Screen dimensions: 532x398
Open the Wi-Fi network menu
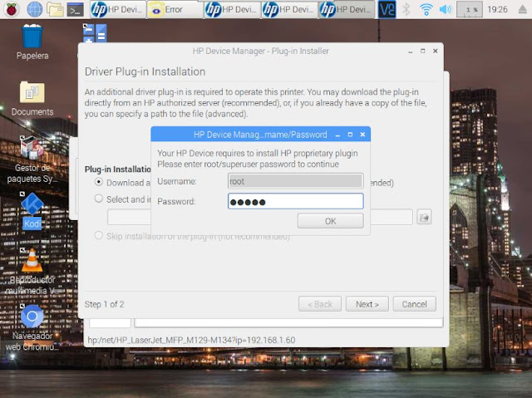(426, 9)
